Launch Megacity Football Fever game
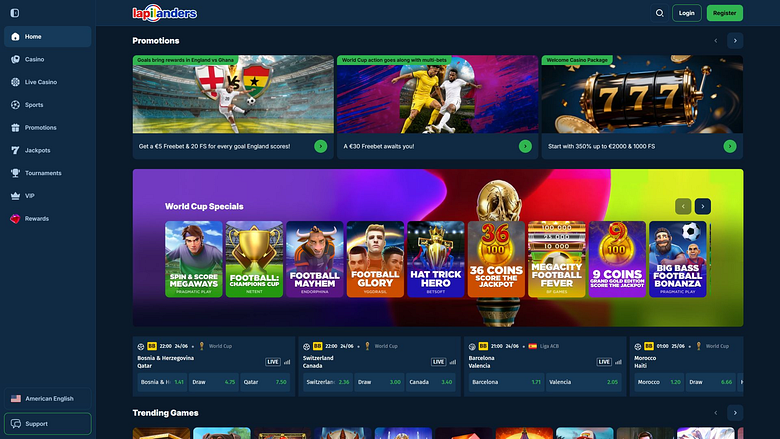Screen dimensions: 780x439 [557, 259]
